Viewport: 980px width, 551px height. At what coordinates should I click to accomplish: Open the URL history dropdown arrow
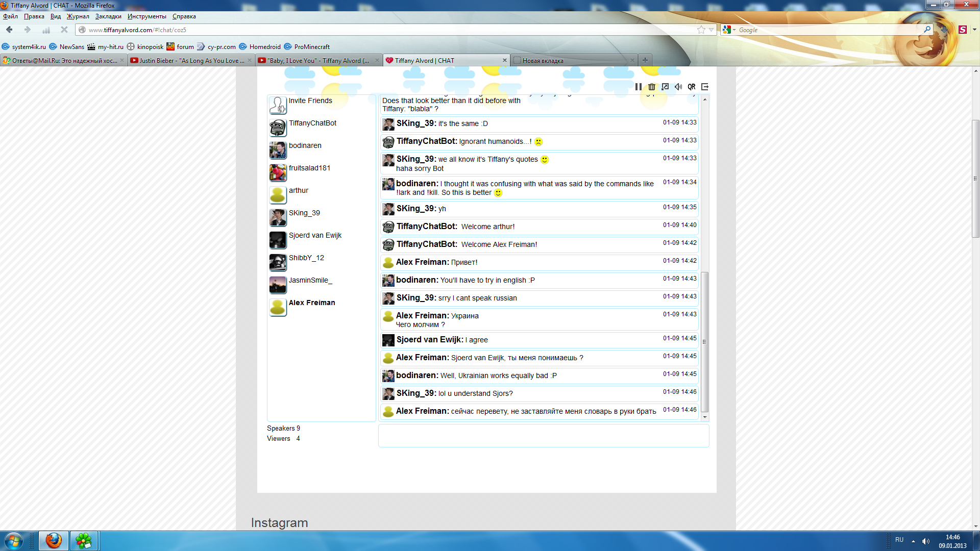pos(712,30)
